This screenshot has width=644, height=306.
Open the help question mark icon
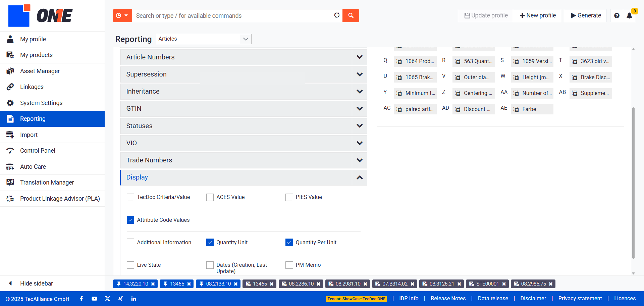[616, 15]
